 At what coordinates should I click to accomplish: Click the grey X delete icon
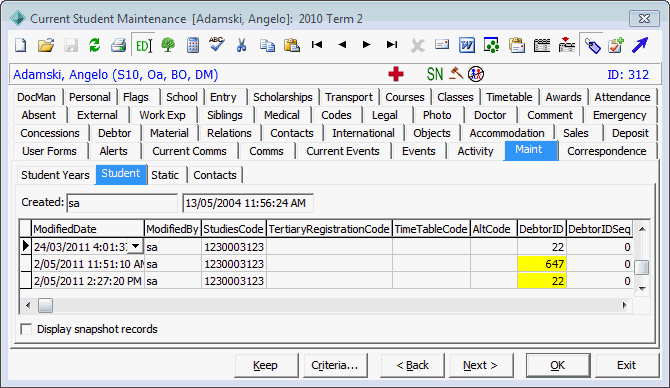417,45
